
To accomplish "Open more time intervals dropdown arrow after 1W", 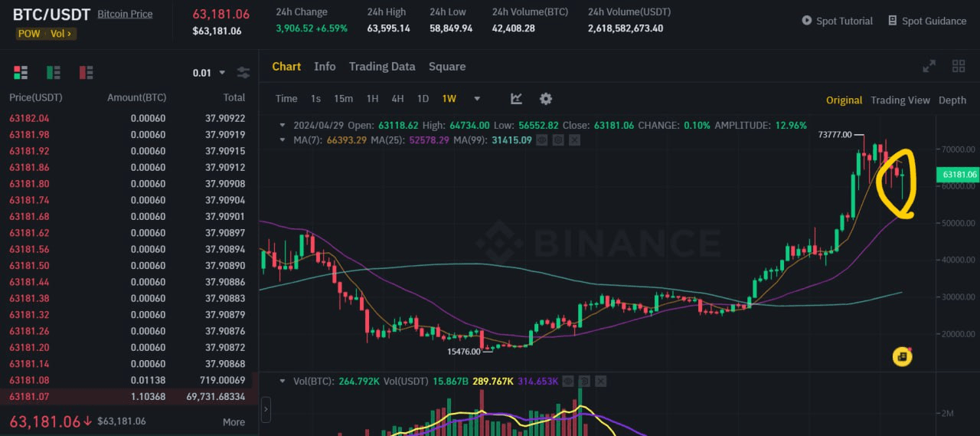I will point(477,99).
